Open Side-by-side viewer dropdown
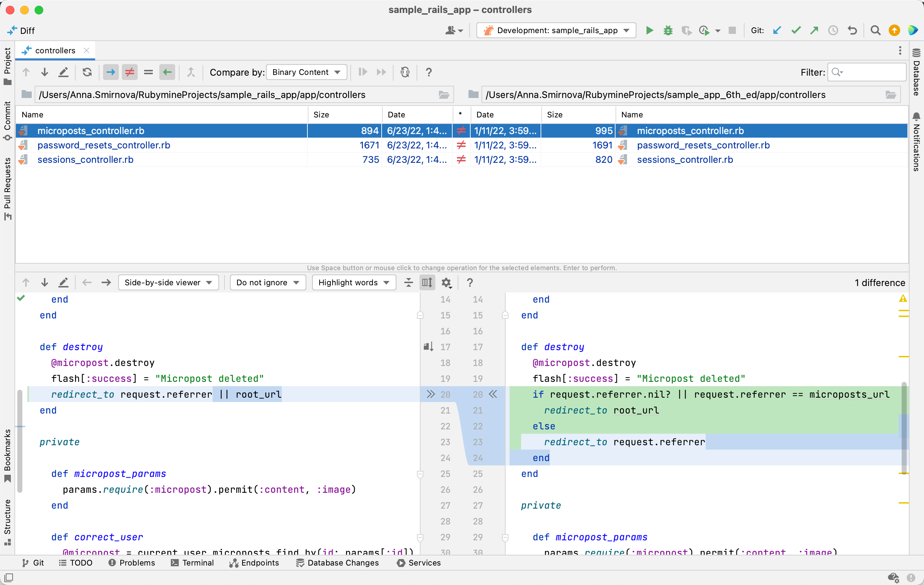This screenshot has height=585, width=924. point(168,283)
